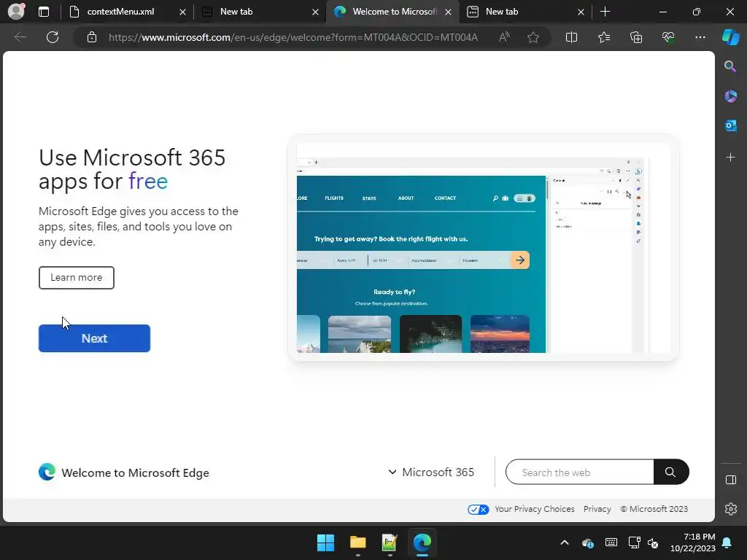Image resolution: width=747 pixels, height=560 pixels.
Task: Click the flight booking preview image
Action: click(x=483, y=248)
